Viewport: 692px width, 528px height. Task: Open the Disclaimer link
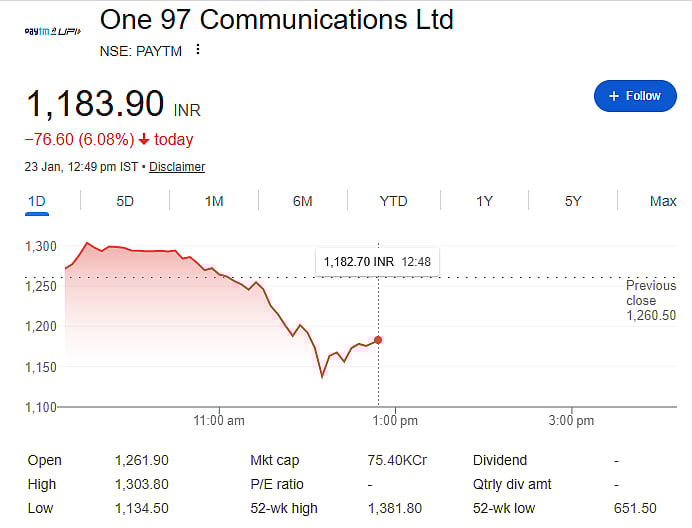click(x=177, y=167)
